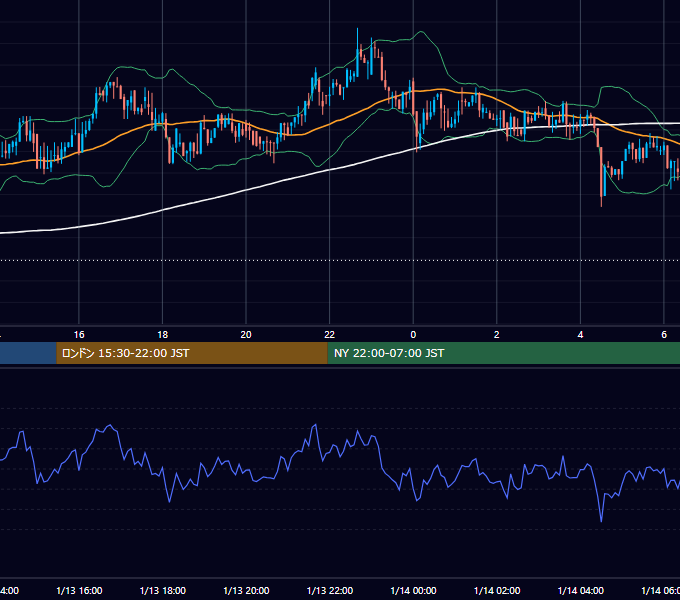Click the date label 1/13 16:00
Viewport: 680px width, 600px height.
pyautogui.click(x=79, y=590)
